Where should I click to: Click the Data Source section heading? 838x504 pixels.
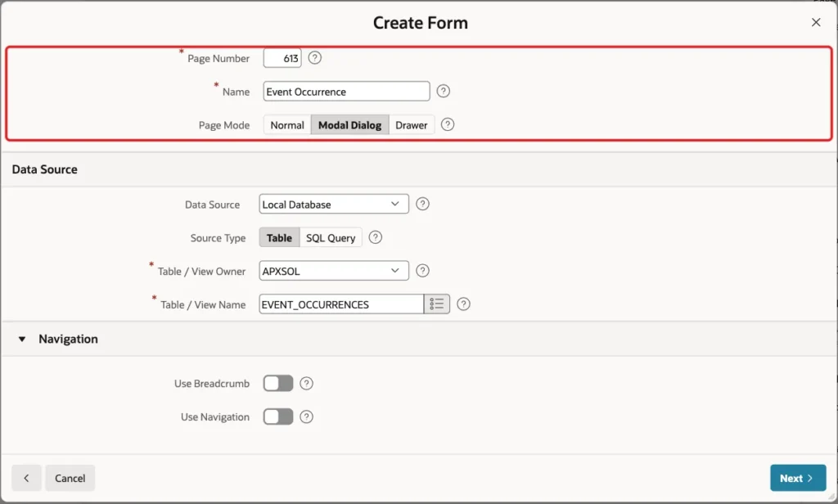point(45,169)
